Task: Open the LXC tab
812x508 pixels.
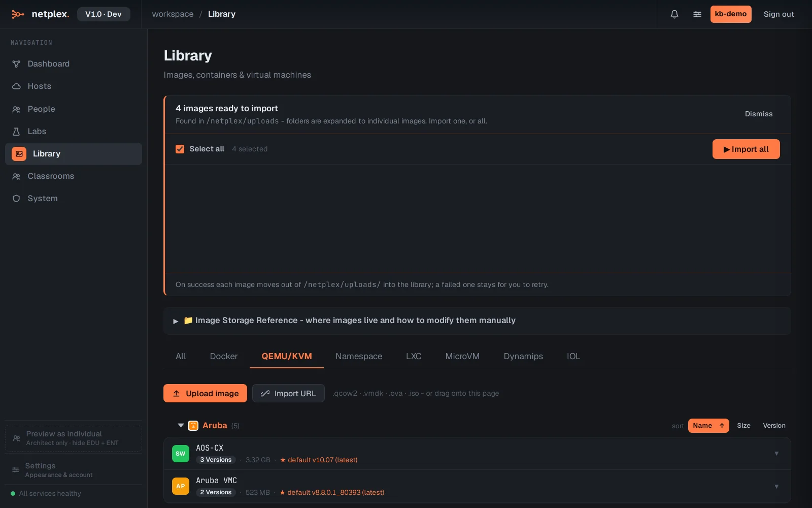Action: (414, 357)
